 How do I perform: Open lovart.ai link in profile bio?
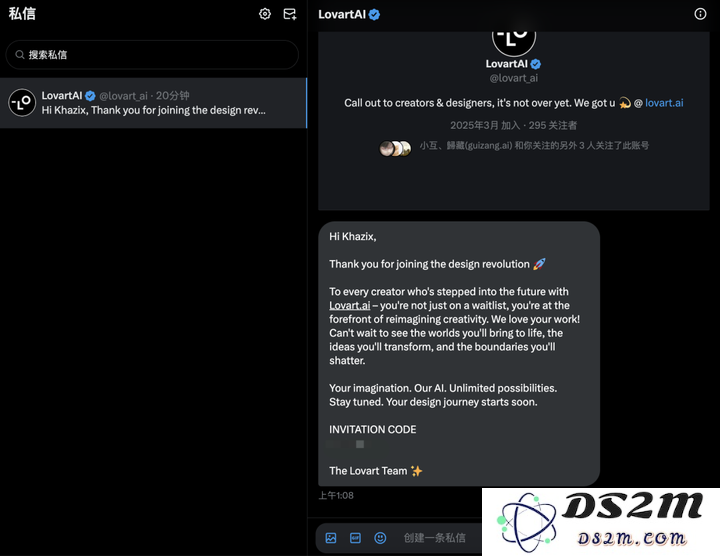click(x=664, y=103)
